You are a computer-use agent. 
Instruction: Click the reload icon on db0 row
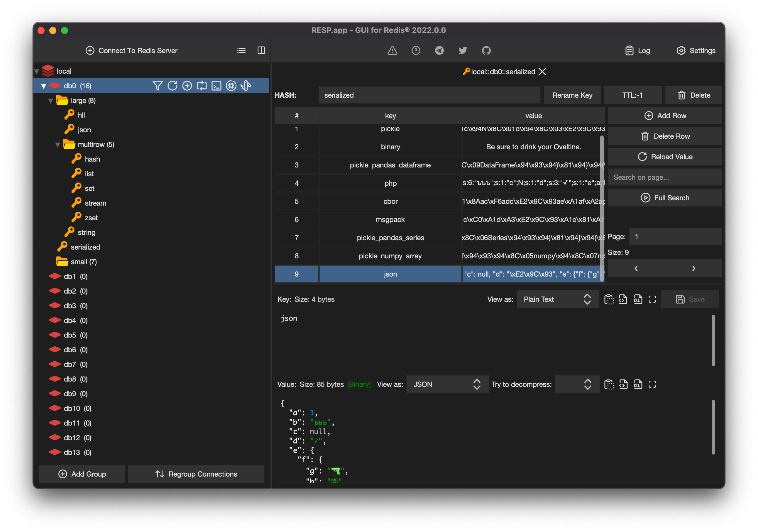pyautogui.click(x=173, y=85)
